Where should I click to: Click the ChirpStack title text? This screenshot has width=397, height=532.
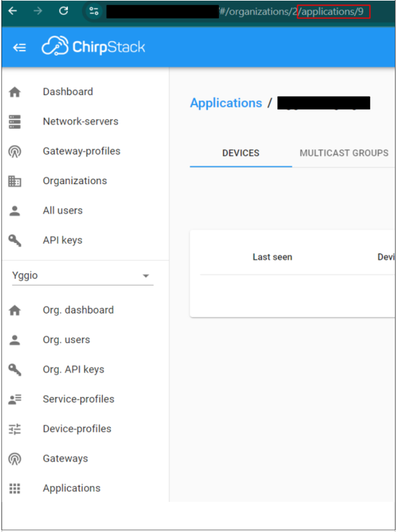(x=109, y=47)
